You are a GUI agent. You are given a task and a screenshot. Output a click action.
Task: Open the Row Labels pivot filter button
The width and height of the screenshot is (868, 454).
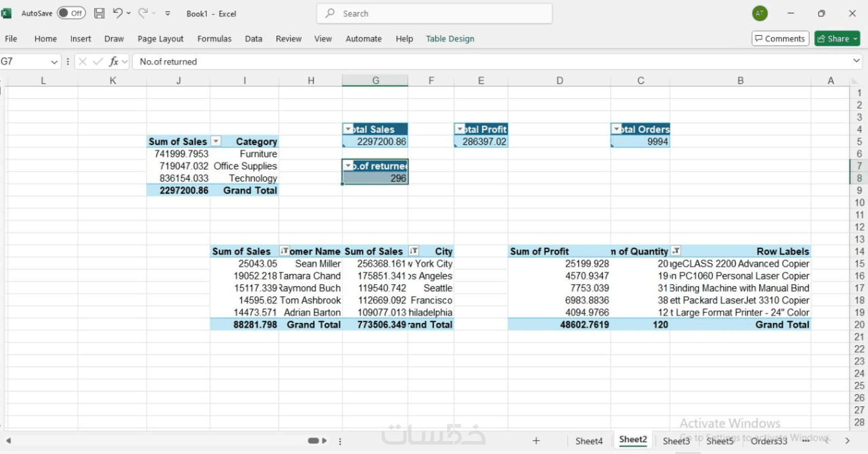[x=675, y=251]
